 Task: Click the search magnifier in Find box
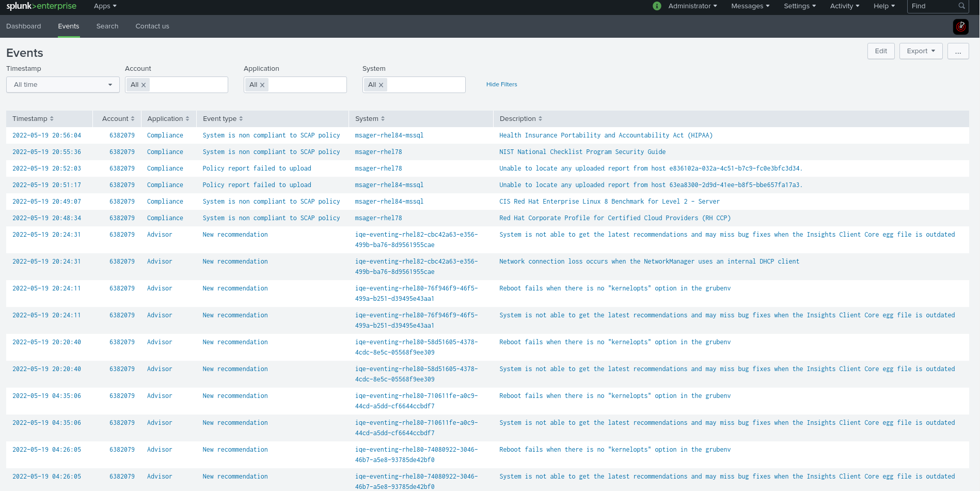coord(962,6)
